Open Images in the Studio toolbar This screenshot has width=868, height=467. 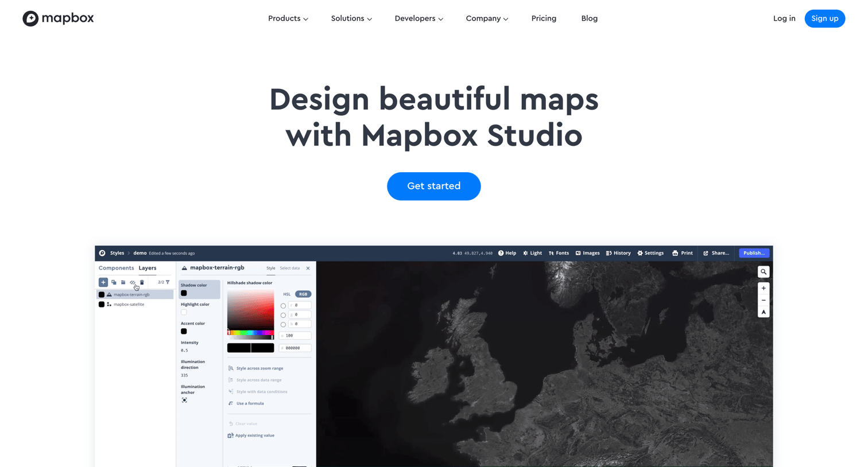[x=587, y=253]
